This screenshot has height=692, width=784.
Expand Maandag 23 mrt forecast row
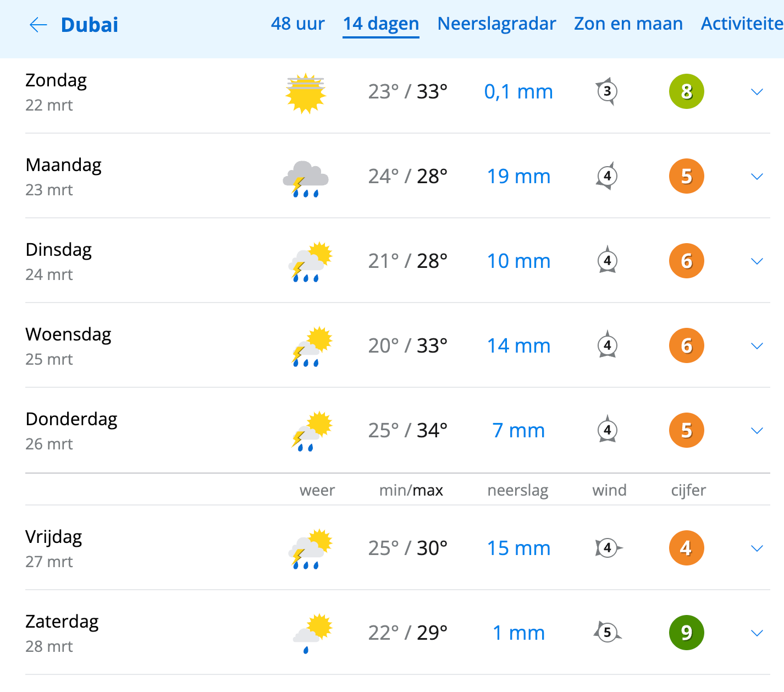(757, 177)
